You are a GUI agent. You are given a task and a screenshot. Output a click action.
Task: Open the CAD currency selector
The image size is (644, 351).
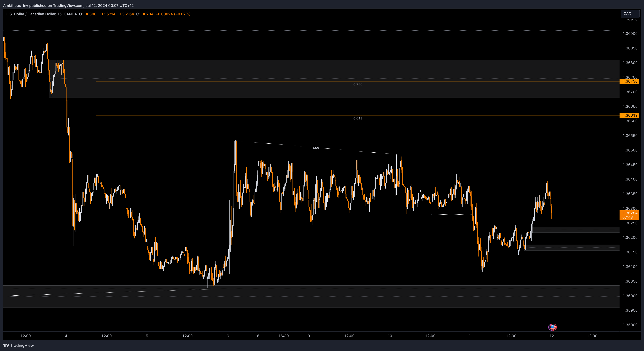click(x=630, y=14)
